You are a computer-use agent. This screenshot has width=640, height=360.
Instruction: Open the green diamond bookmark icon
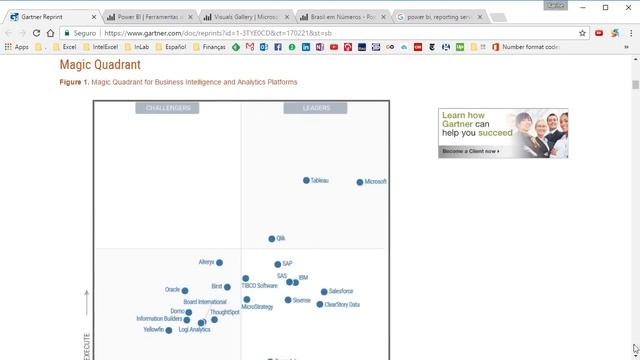pos(236,47)
